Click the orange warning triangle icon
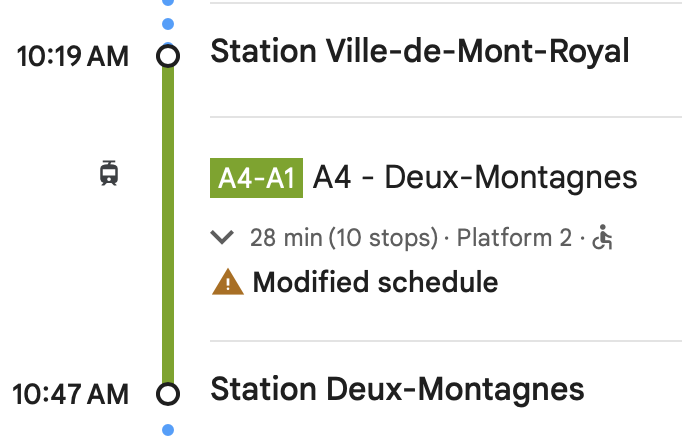The width and height of the screenshot is (682, 436). click(228, 283)
